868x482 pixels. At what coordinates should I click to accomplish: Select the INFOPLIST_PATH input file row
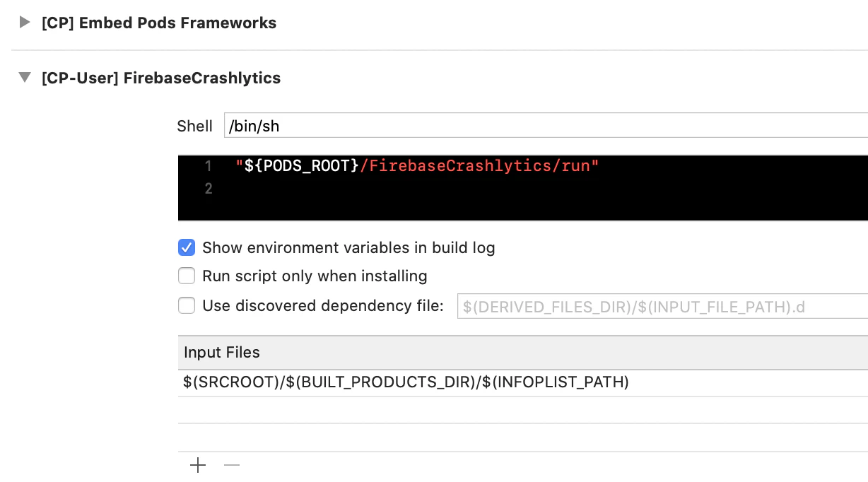[523, 382]
